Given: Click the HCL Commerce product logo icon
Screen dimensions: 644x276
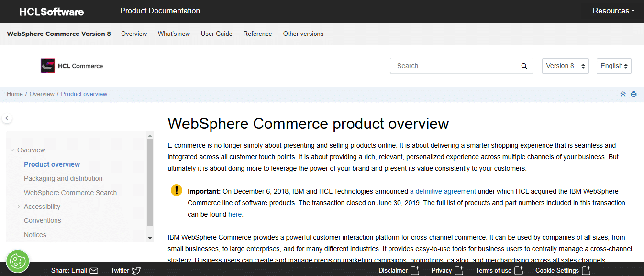Looking at the screenshot, I should tap(48, 66).
